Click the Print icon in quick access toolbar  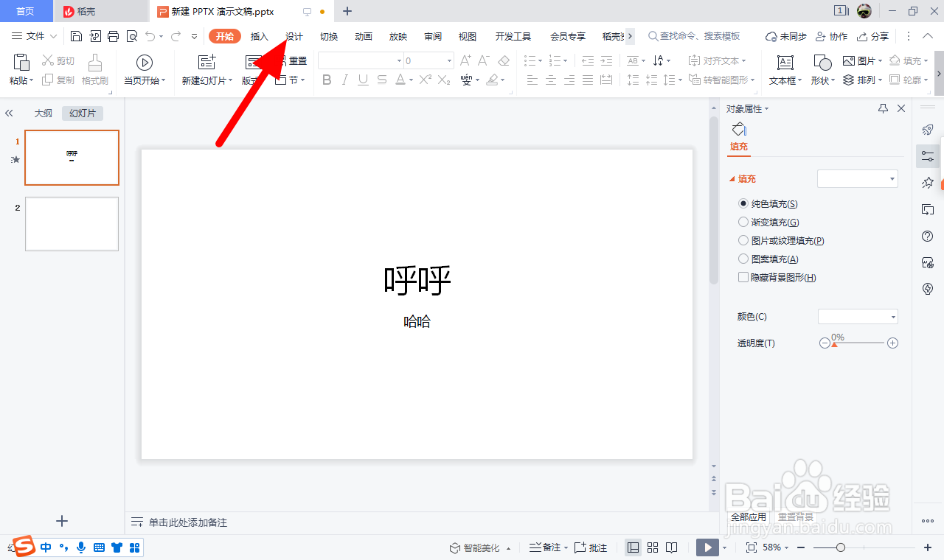(x=113, y=36)
